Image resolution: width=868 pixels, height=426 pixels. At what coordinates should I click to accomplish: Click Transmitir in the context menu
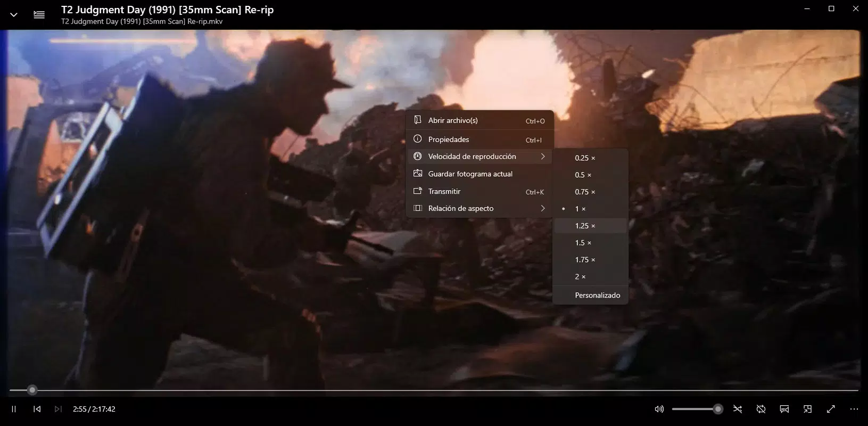(480, 191)
